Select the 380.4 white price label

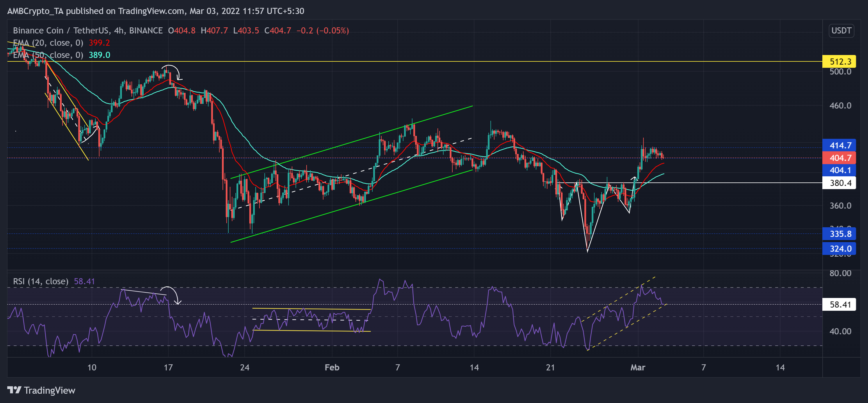(x=839, y=183)
